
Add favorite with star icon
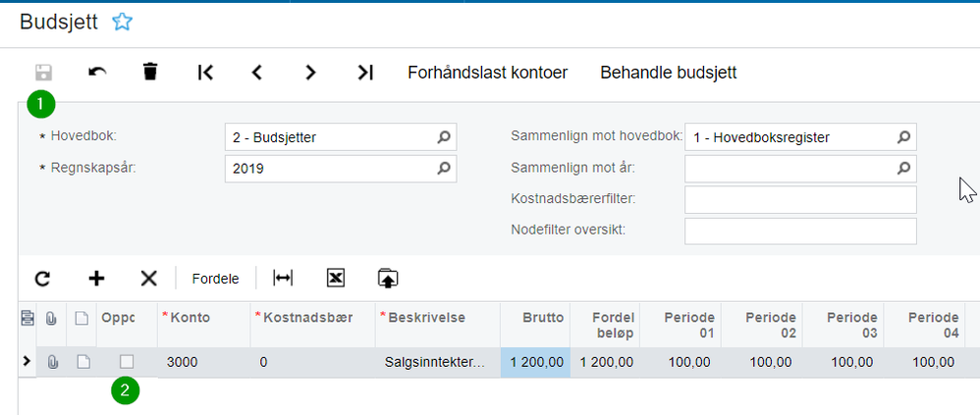122,22
